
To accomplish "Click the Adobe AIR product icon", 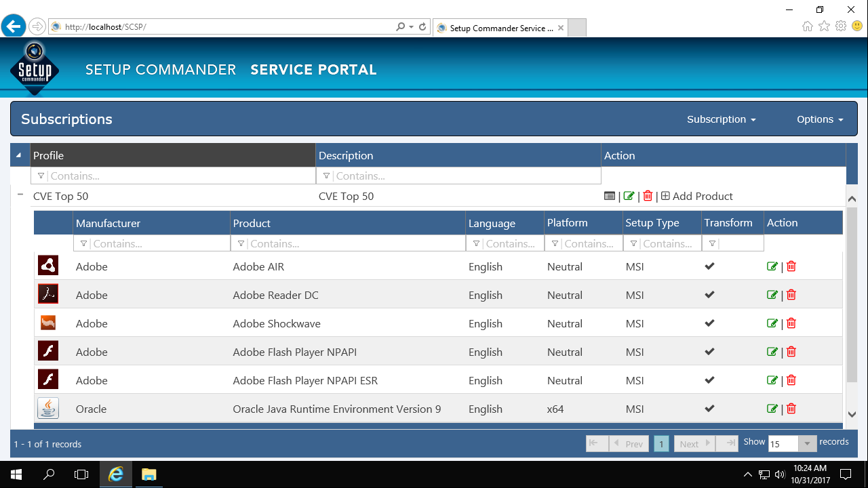I will pyautogui.click(x=48, y=266).
